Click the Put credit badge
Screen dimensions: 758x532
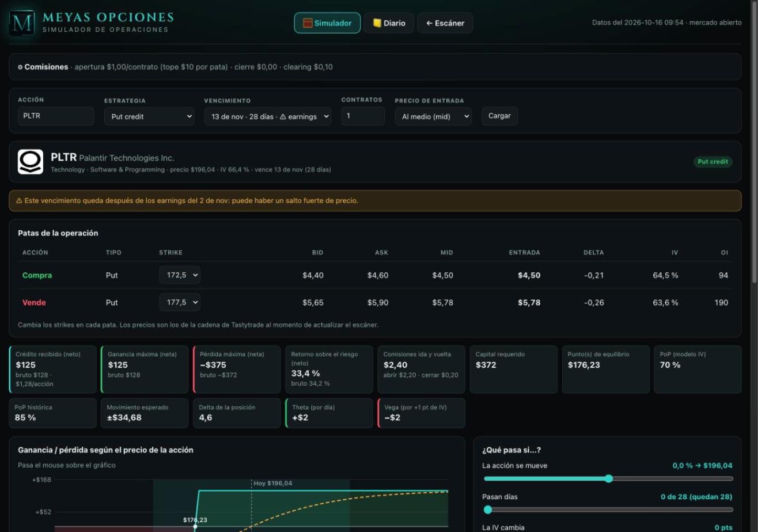pyautogui.click(x=713, y=162)
